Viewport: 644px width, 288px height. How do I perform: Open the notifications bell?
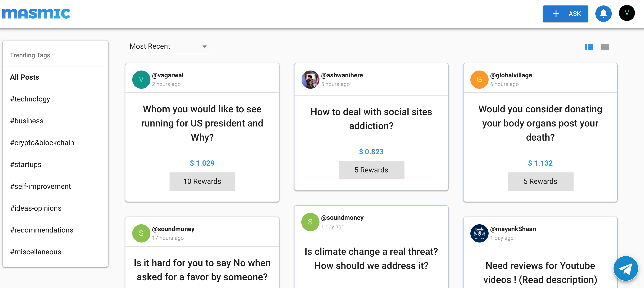click(x=603, y=13)
